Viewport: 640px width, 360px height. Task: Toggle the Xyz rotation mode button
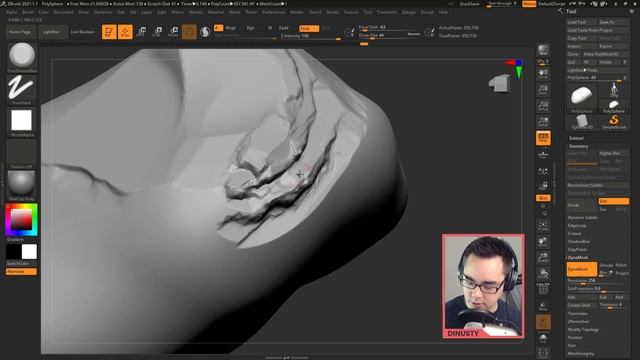point(543,198)
